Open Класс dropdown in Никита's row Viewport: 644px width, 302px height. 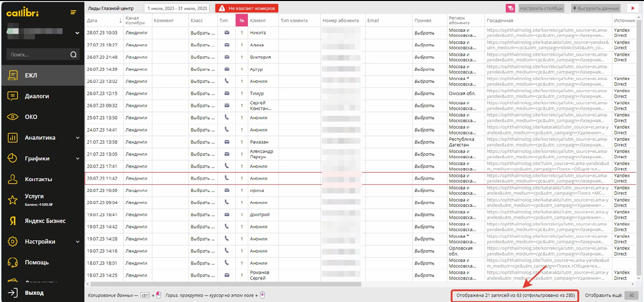[x=203, y=33]
